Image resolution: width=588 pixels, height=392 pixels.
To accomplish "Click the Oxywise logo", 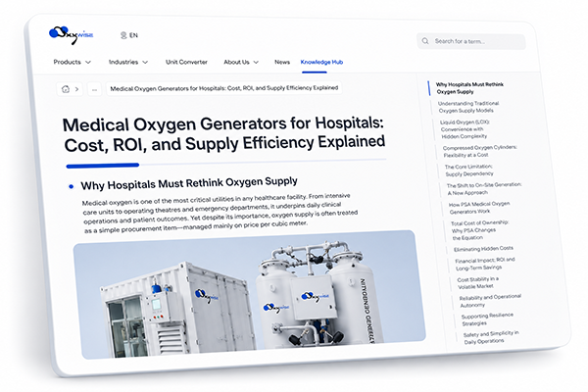I will 71,35.
